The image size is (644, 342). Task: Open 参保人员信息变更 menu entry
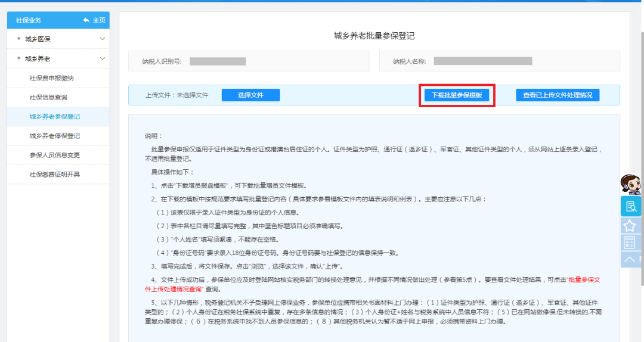click(54, 155)
